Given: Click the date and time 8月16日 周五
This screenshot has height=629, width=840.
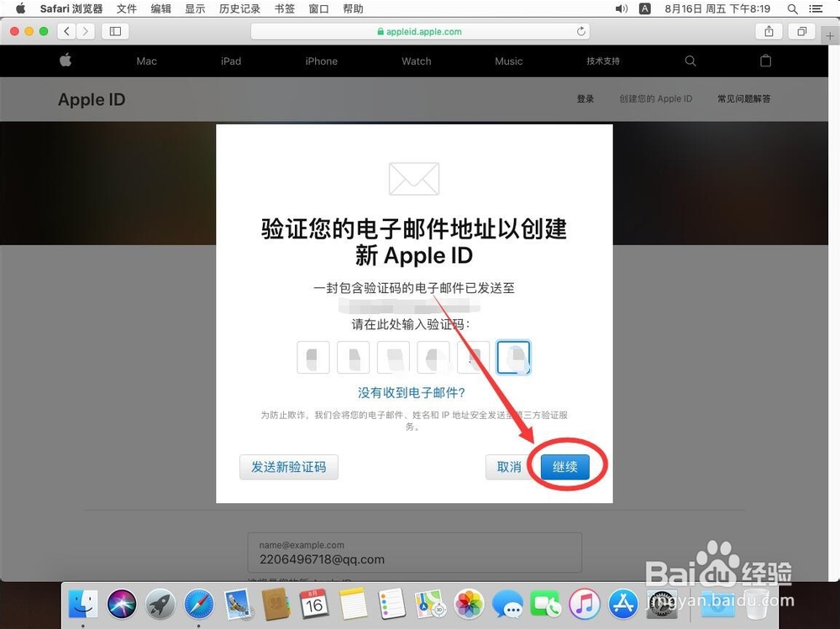Looking at the screenshot, I should [717, 8].
